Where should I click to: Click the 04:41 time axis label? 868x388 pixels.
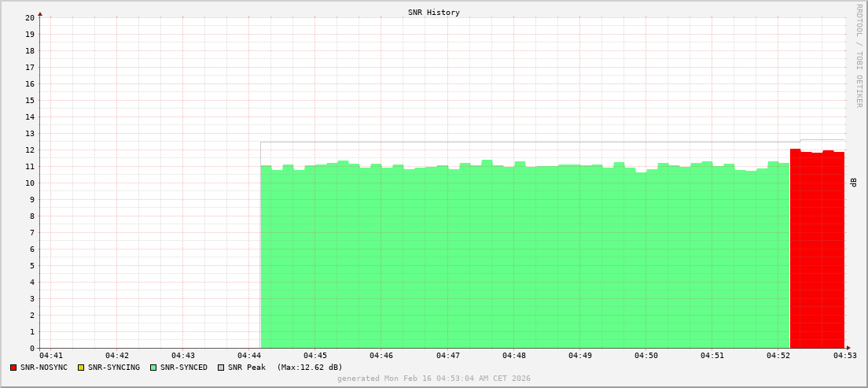[50, 356]
